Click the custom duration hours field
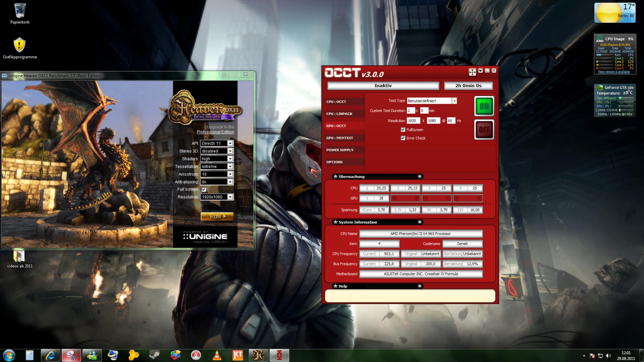Screen dimensions: 644x362 click(x=411, y=111)
